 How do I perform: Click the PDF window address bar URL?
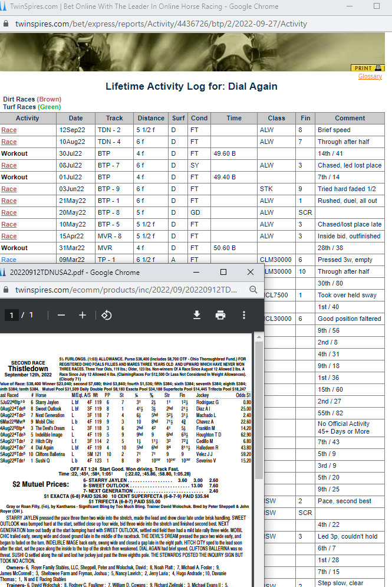coord(126,290)
